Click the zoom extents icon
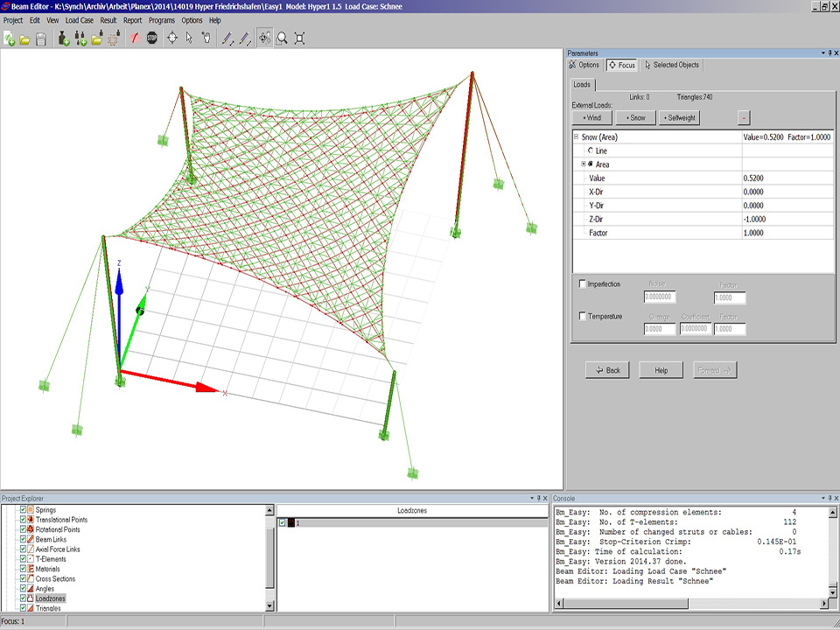The height and width of the screenshot is (630, 840). [300, 38]
